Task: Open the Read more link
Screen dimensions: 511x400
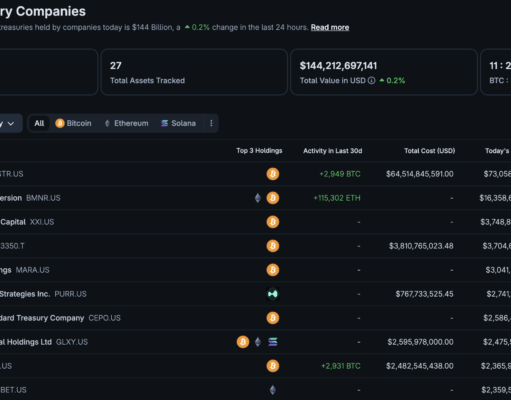Action: pyautogui.click(x=330, y=27)
